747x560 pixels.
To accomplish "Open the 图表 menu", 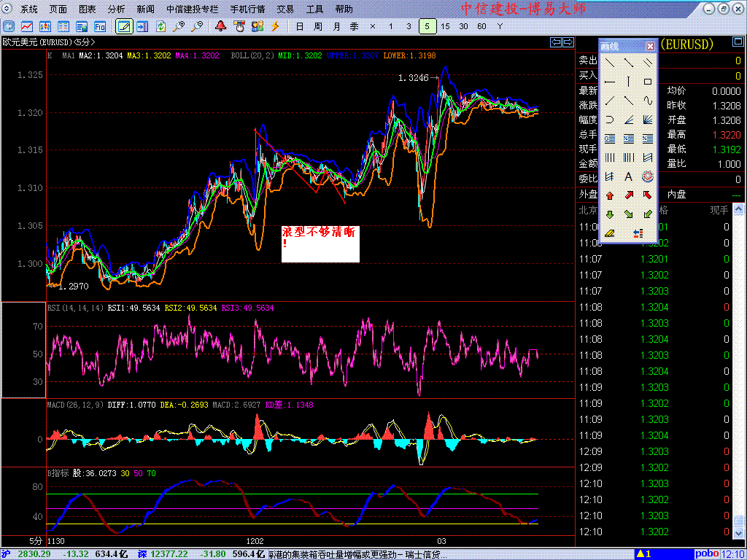I will pos(88,9).
